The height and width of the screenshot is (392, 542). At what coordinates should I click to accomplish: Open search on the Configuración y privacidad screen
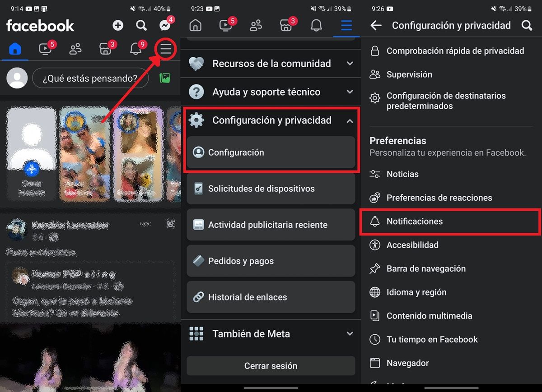pos(527,26)
